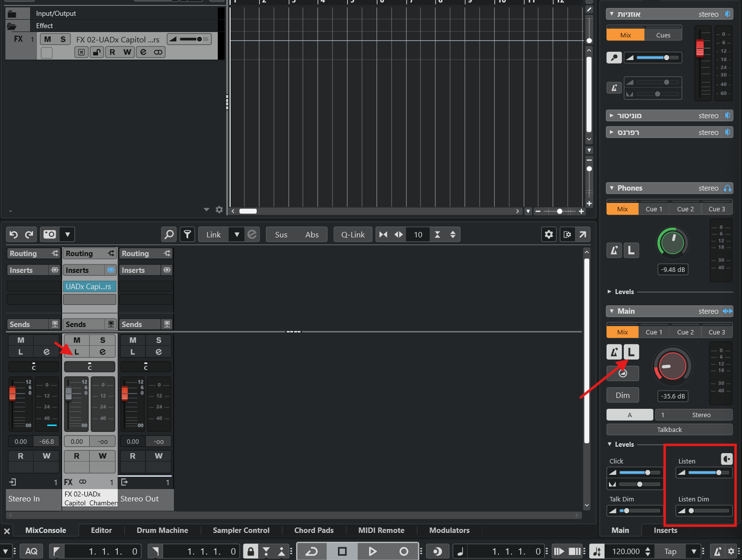This screenshot has height=560, width=742.
Task: Enable Listen on the FX 02-UADx channel
Action: [77, 352]
